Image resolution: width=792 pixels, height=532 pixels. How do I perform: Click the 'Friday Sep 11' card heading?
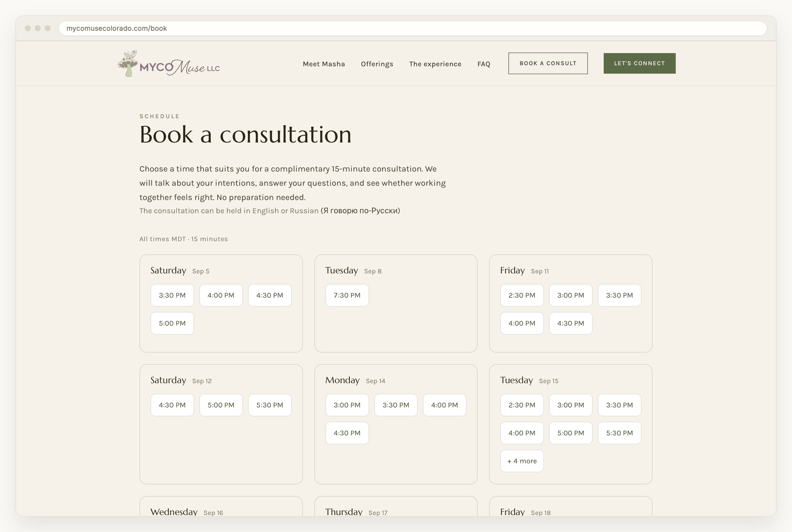tap(524, 270)
